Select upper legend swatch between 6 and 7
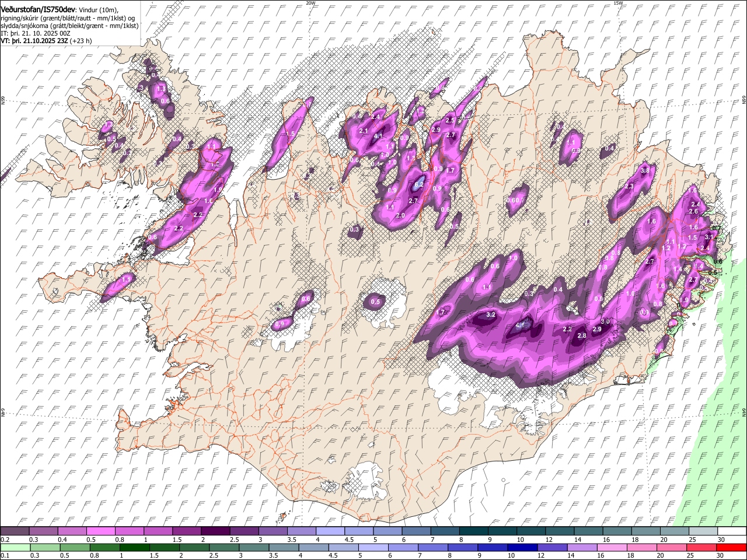This screenshot has width=747, height=560. click(x=416, y=531)
